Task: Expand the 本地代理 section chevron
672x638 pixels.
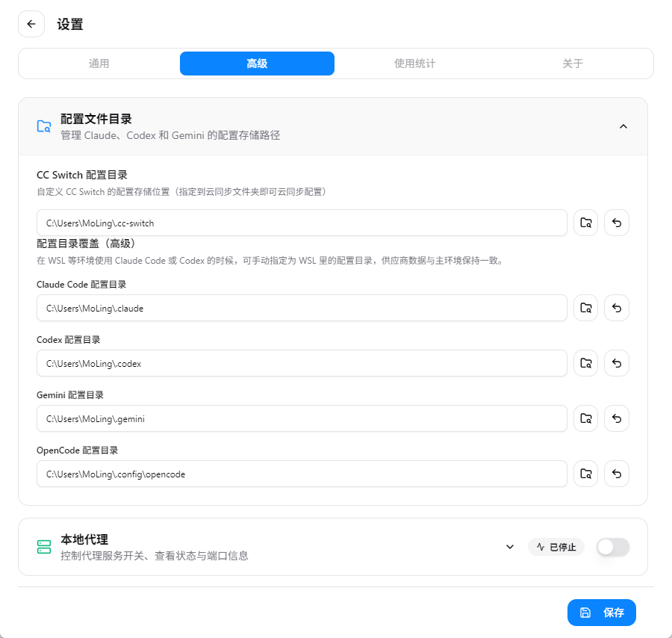Action: click(x=510, y=547)
